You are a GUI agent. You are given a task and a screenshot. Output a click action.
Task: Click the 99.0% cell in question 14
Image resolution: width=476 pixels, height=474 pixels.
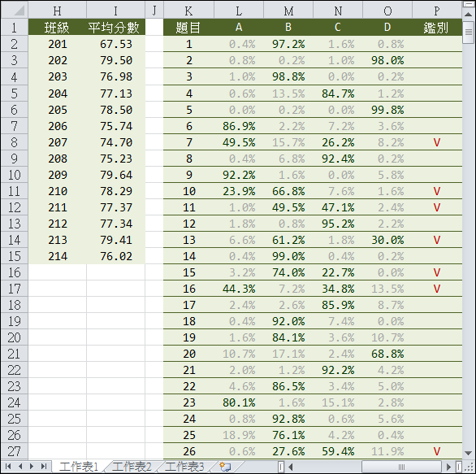click(x=288, y=256)
